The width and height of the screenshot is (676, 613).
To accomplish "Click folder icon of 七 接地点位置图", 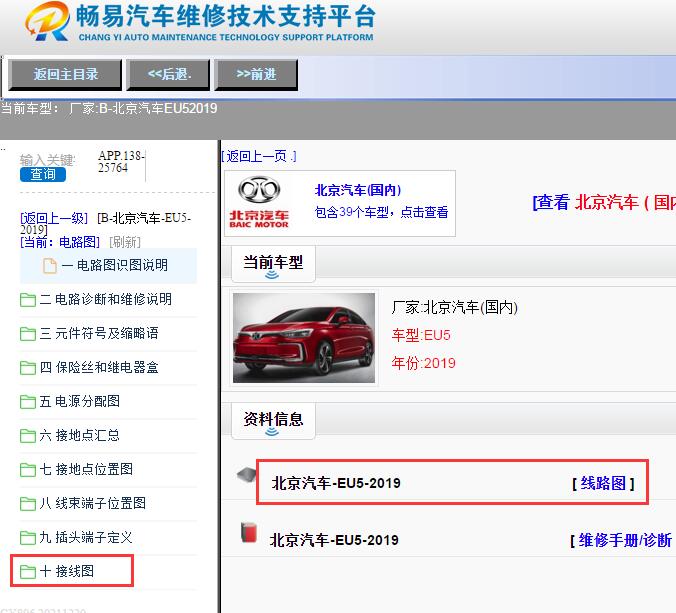I will 28,470.
